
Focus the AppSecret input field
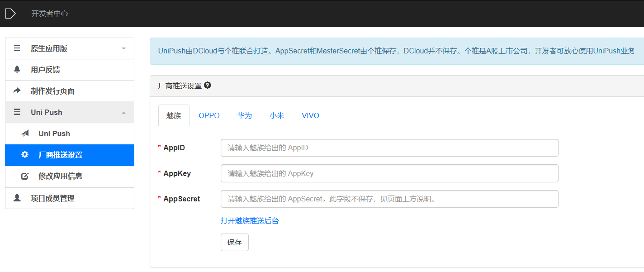[389, 199]
